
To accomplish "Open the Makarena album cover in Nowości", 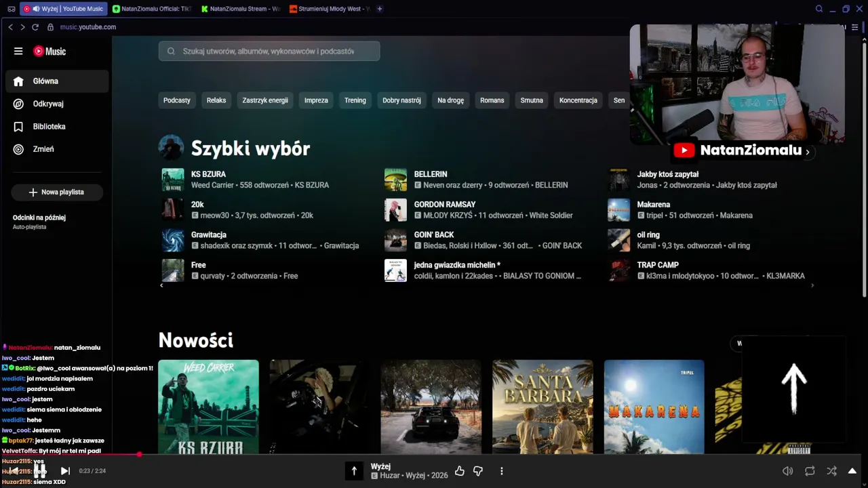I will pyautogui.click(x=654, y=407).
